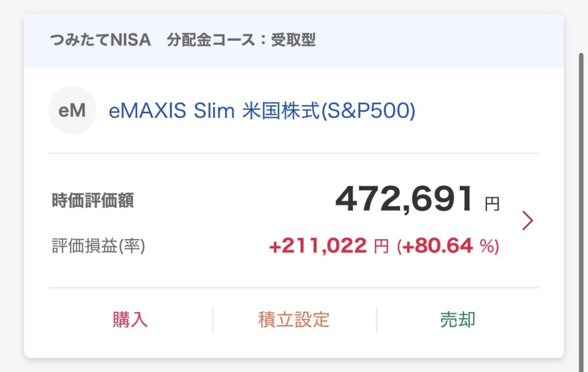588x372 pixels.
Task: Click the horizontal line under the fund name
Action: 294,153
